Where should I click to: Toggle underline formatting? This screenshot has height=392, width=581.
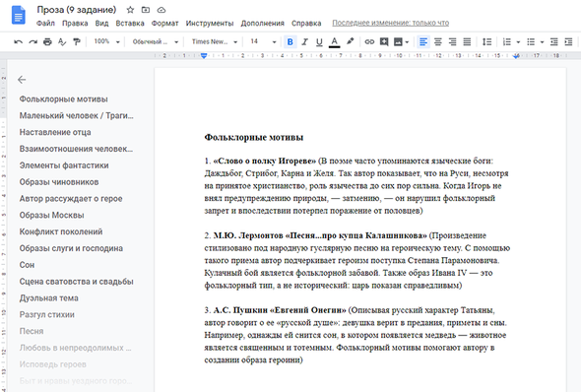(319, 42)
